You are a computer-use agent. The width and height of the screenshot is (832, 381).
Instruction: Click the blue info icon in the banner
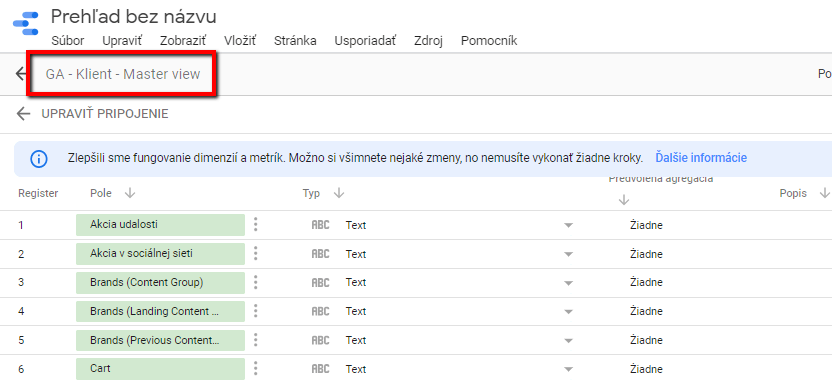39,158
